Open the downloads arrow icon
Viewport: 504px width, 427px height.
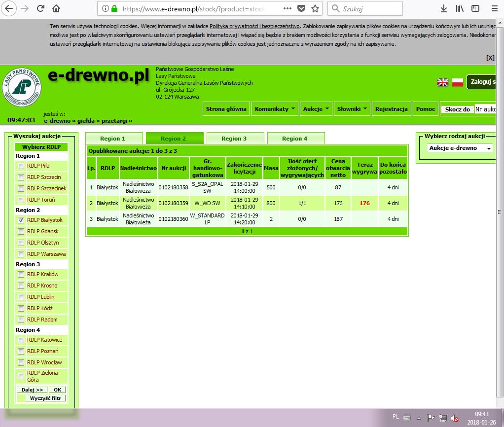pyautogui.click(x=443, y=9)
